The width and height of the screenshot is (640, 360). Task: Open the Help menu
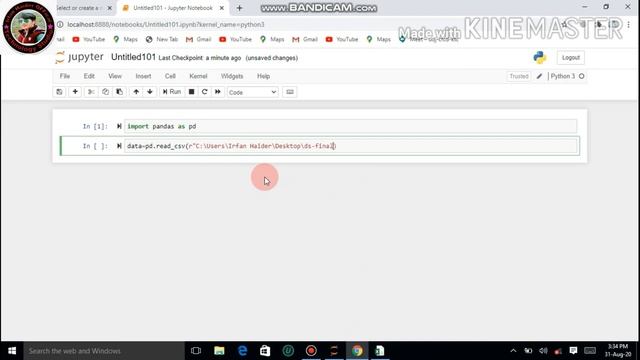coord(263,76)
